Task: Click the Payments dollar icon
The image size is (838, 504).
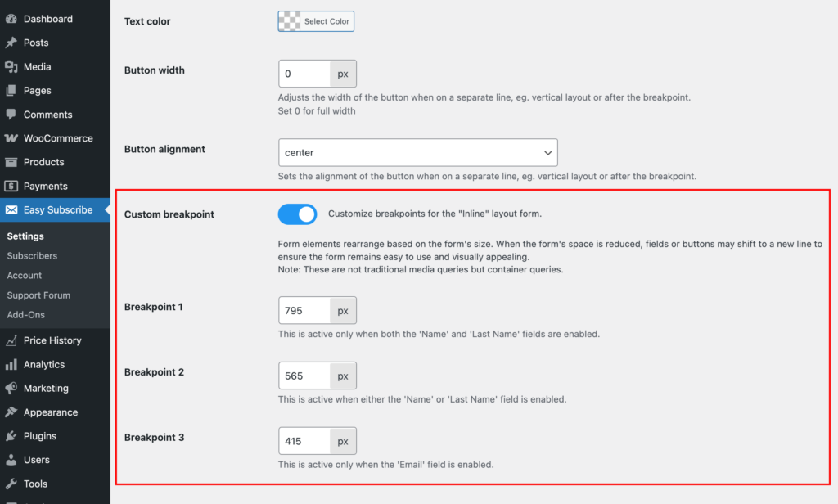Action: 11,186
